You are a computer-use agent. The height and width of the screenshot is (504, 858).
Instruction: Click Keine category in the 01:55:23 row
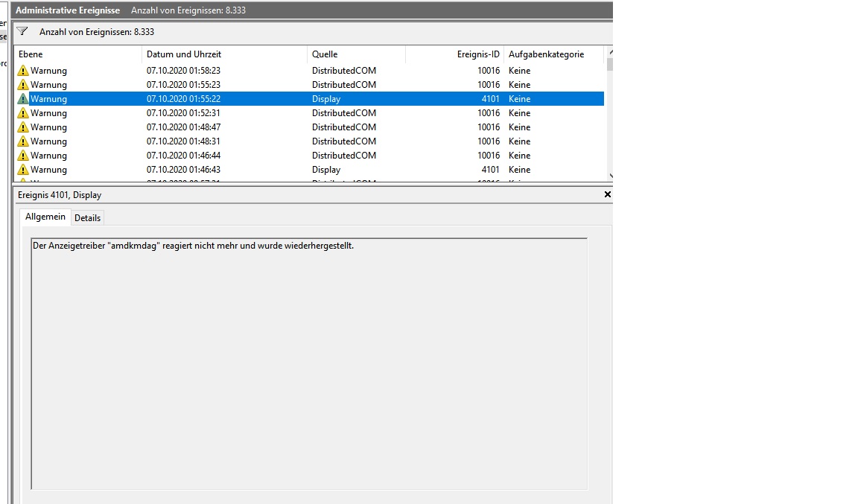coord(519,85)
